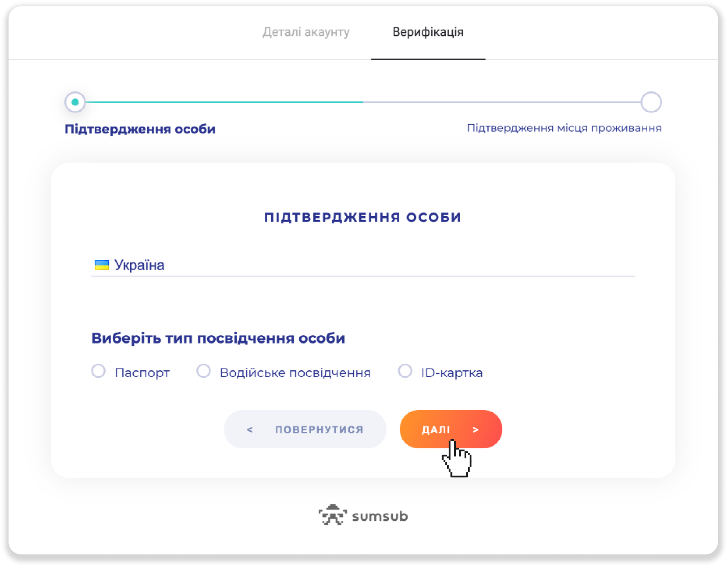The image size is (728, 567).
Task: Open the Верифікація tab
Action: coord(428,32)
